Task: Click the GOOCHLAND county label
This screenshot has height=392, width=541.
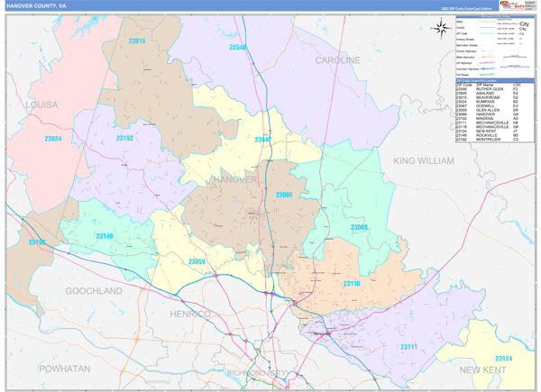Action: click(x=93, y=291)
